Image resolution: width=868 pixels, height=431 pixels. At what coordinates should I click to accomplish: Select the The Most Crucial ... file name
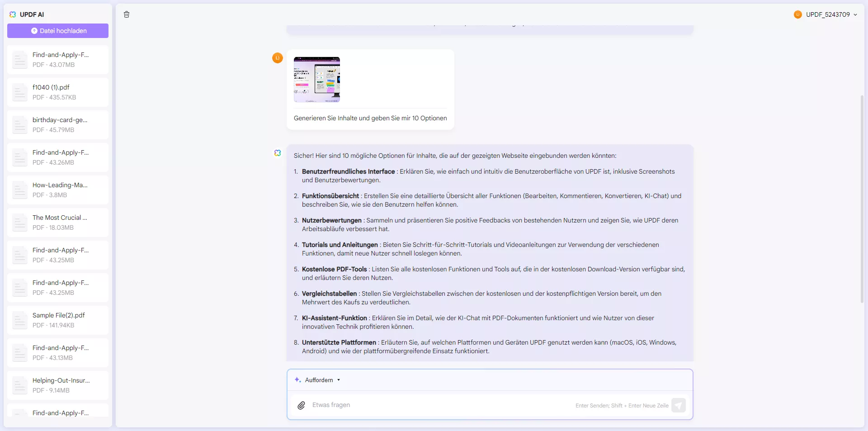click(60, 218)
